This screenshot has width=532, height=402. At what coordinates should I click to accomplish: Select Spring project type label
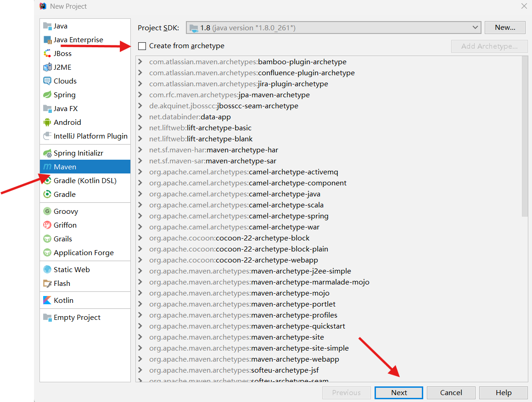64,95
